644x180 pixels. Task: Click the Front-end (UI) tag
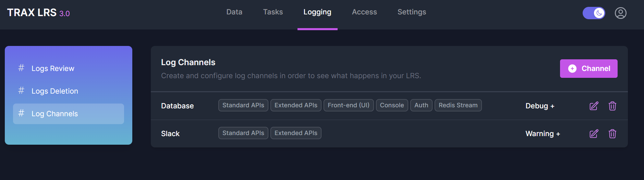click(x=348, y=105)
